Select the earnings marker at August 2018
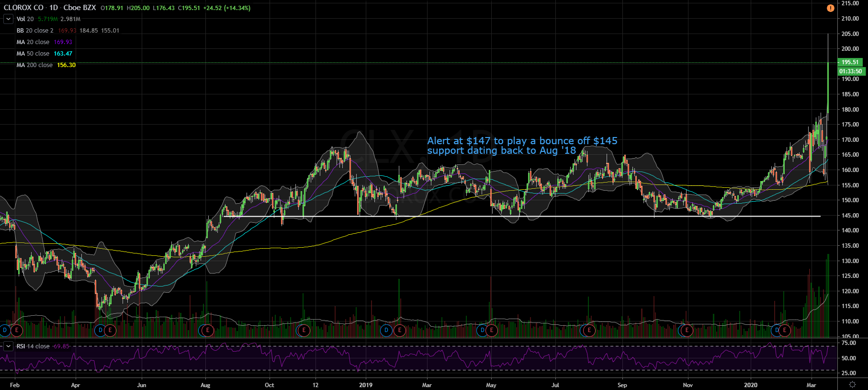 pos(207,330)
